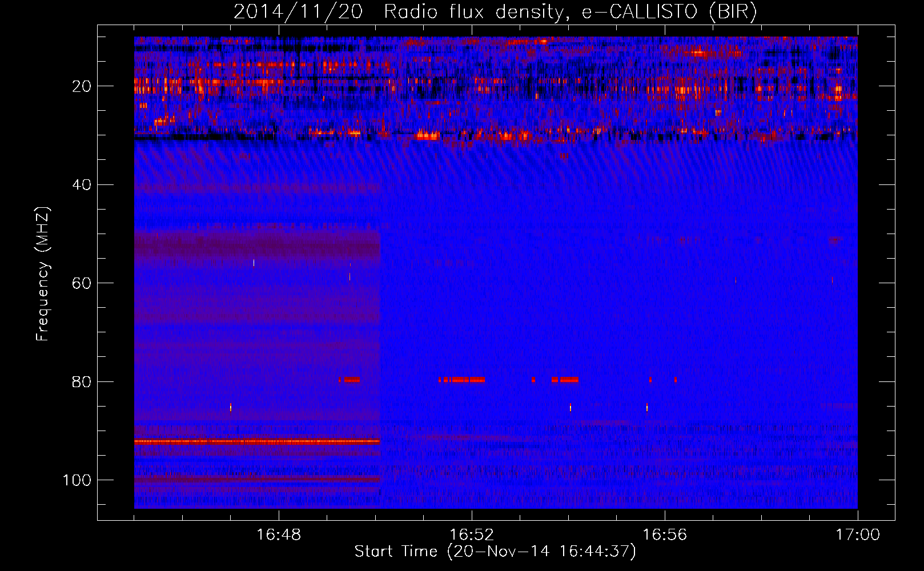
Task: Click the 100 frequency tick label
Action: coord(77,480)
